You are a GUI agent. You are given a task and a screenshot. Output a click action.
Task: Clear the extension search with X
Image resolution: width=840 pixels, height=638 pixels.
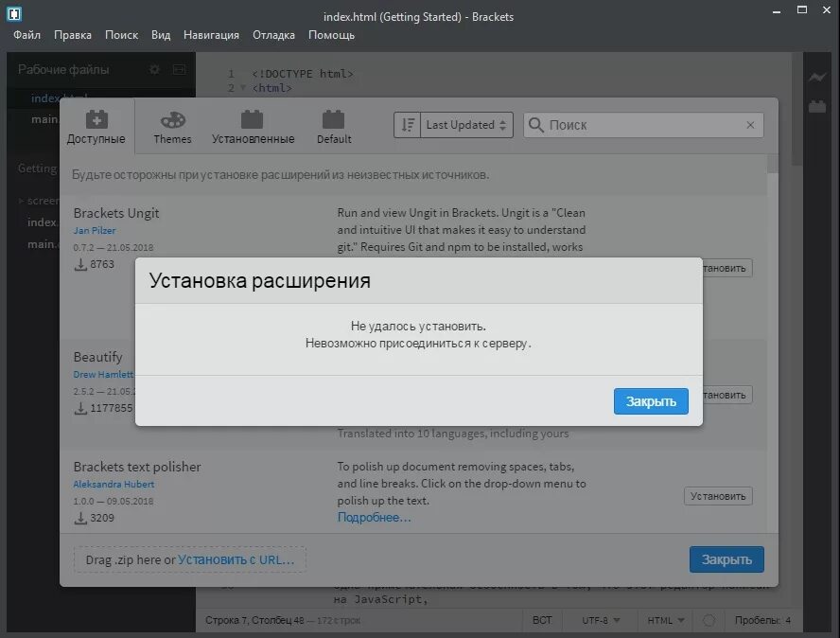pyautogui.click(x=750, y=125)
